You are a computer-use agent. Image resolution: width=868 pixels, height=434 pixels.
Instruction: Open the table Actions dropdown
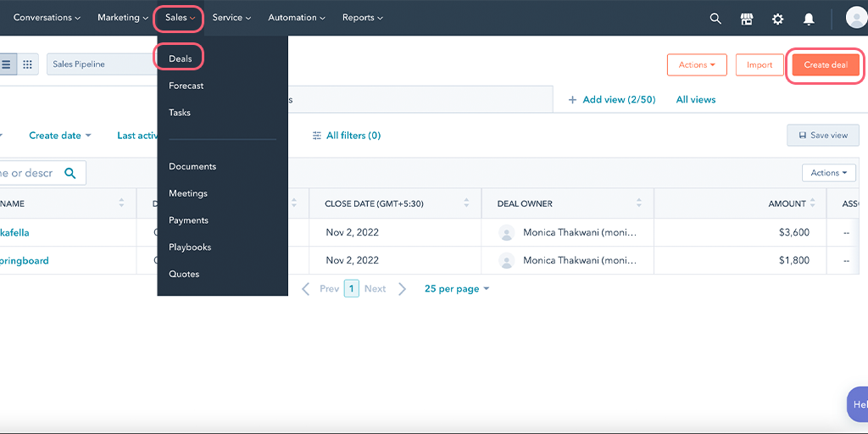(x=829, y=173)
